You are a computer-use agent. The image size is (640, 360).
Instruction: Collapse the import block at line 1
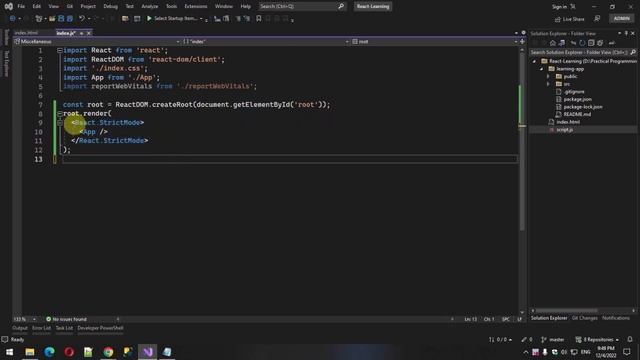coord(60,51)
